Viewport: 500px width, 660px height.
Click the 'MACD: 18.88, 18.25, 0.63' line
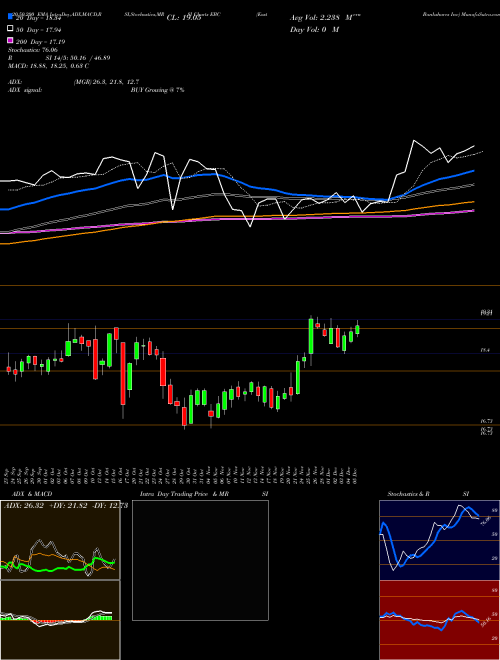(48, 66)
